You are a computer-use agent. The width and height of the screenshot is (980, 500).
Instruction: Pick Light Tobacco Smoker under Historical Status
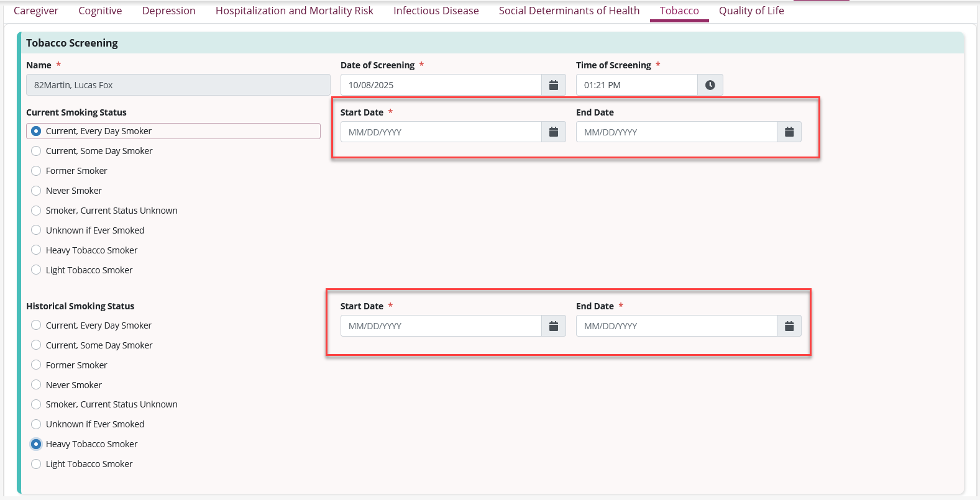pos(36,464)
